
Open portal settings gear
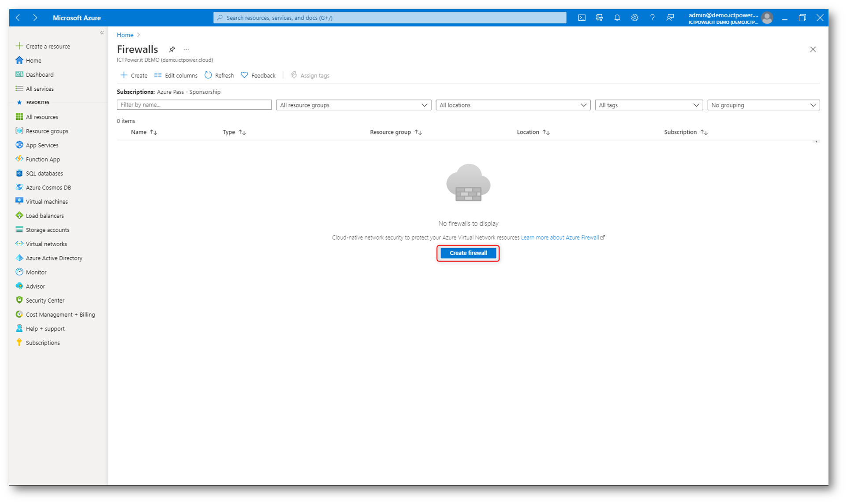(634, 18)
